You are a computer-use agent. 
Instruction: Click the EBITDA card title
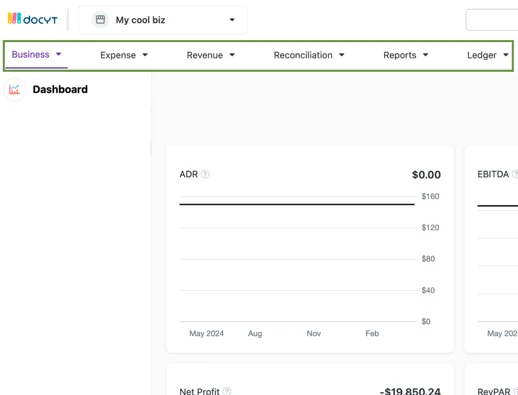click(x=493, y=174)
